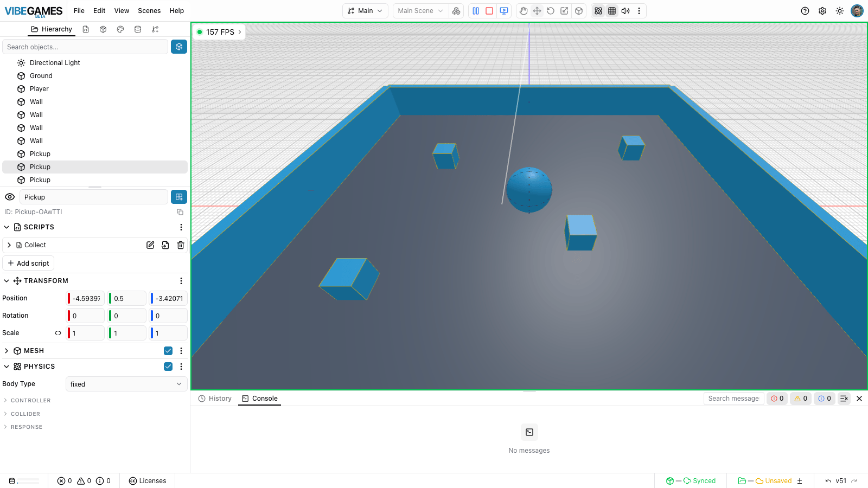The height and width of the screenshot is (488, 868).
Task: Expand the 157 FPS stats chevron
Action: (x=240, y=32)
